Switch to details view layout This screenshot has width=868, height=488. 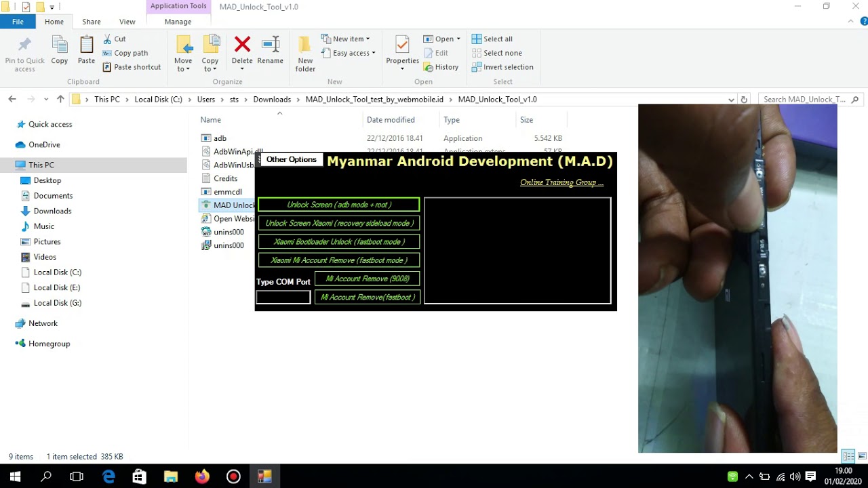[x=848, y=456]
